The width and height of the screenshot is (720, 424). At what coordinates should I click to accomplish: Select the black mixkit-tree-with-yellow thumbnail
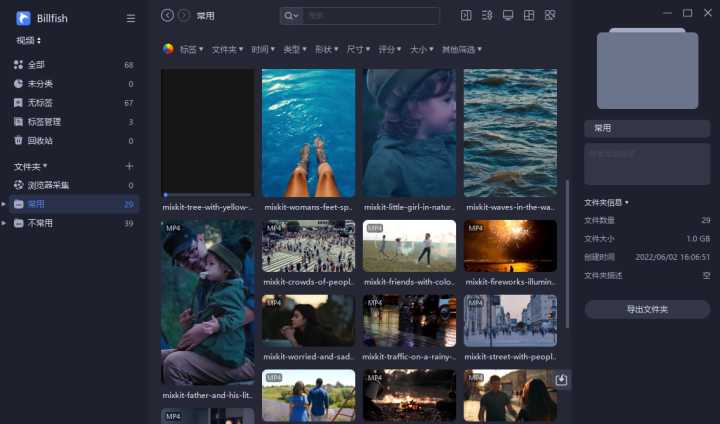tap(208, 131)
